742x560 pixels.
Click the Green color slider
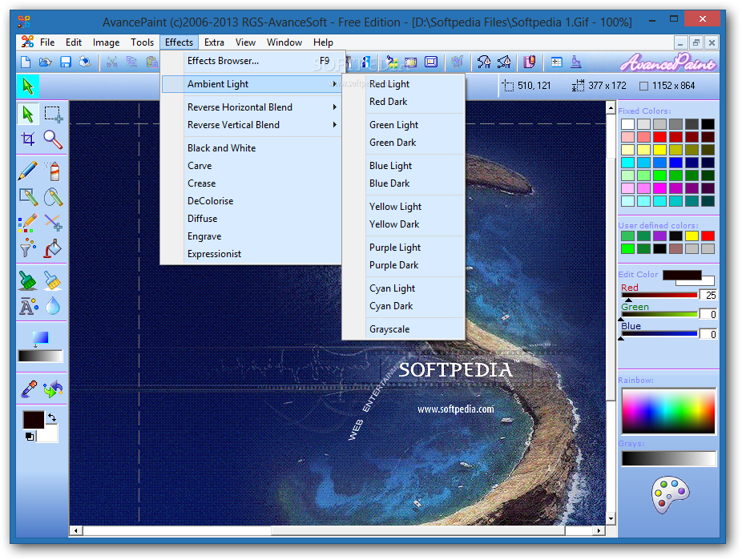[659, 315]
